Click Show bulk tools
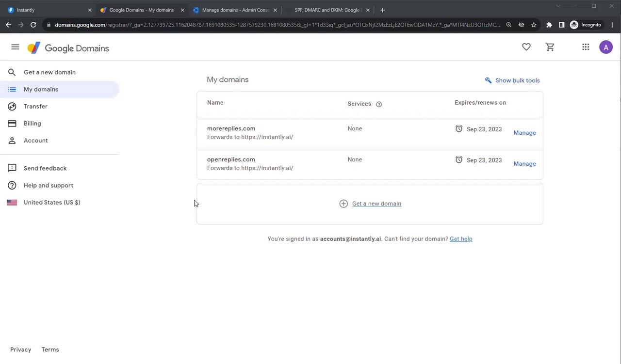 (x=512, y=80)
